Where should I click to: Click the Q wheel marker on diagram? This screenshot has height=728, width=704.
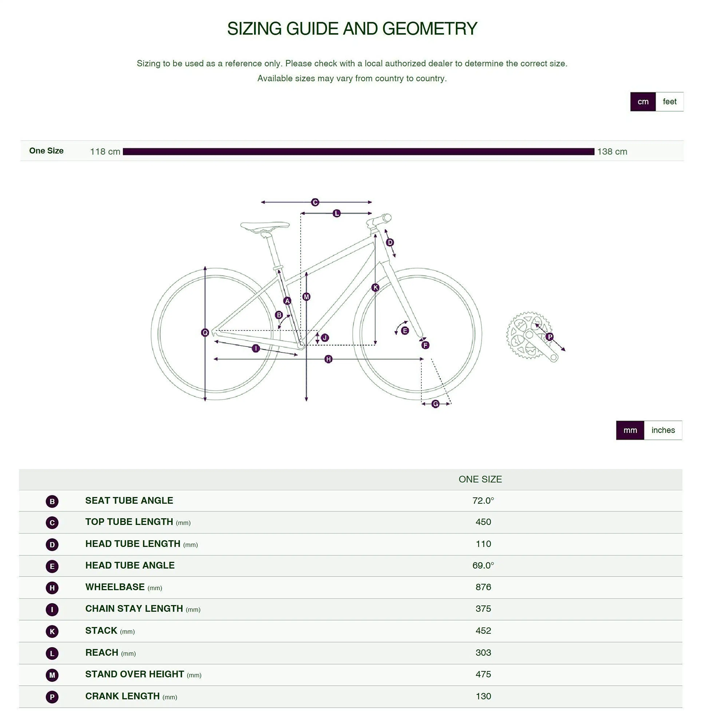pos(205,333)
